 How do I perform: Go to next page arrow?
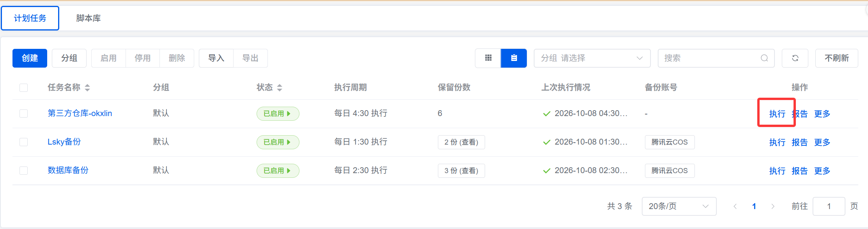pyautogui.click(x=773, y=206)
